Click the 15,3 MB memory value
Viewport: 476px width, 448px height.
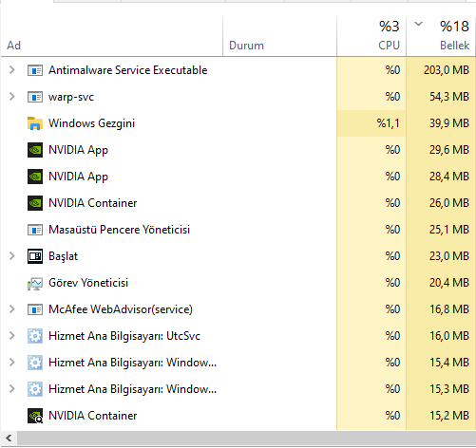coord(449,389)
